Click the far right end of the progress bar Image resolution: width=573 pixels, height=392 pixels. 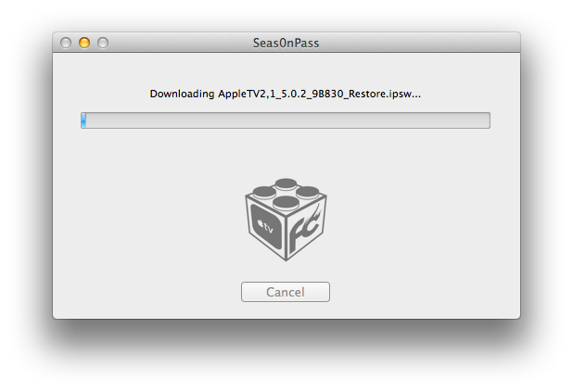coord(485,120)
